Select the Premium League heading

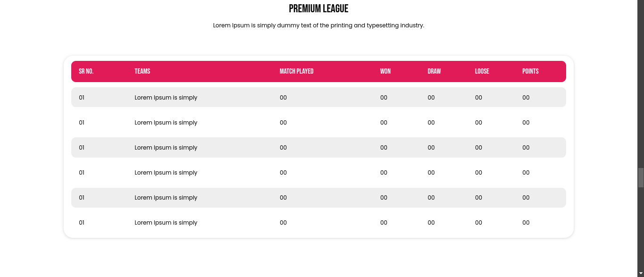[x=318, y=8]
